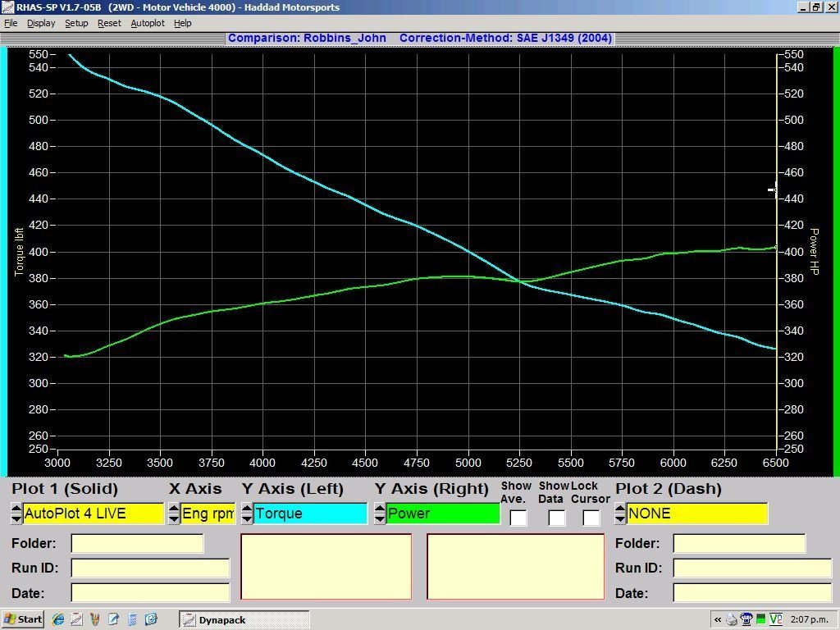Image resolution: width=840 pixels, height=630 pixels.
Task: Step Plot 1 selection down arrow
Action: 16,518
